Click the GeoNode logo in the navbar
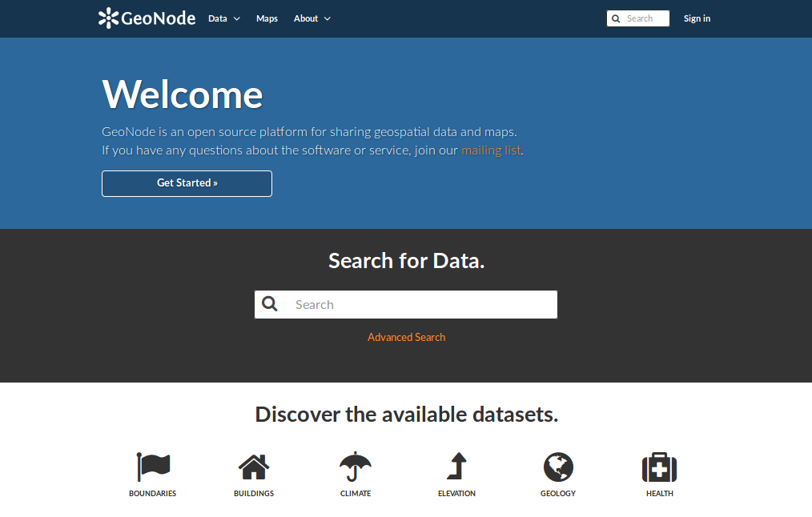This screenshot has width=812, height=517. pyautogui.click(x=147, y=18)
